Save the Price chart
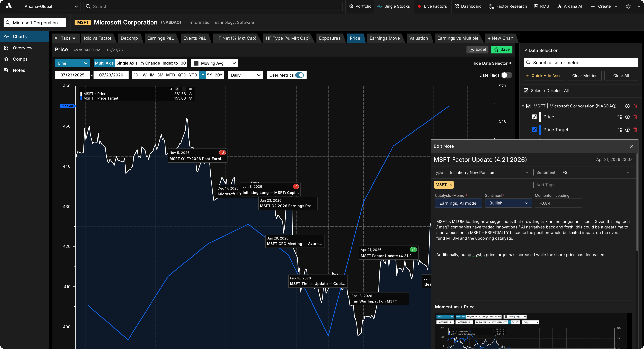Viewport: 644px width, 349px height. point(501,49)
